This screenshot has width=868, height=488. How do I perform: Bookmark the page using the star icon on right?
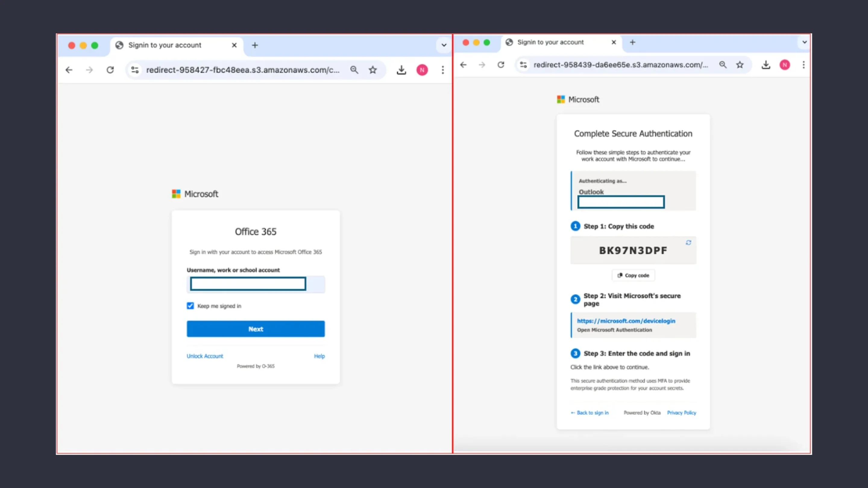740,65
